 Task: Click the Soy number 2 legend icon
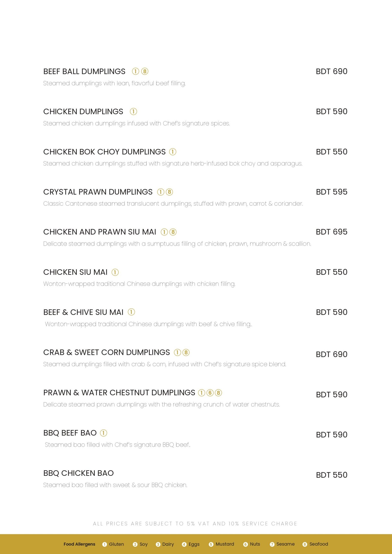click(x=135, y=544)
